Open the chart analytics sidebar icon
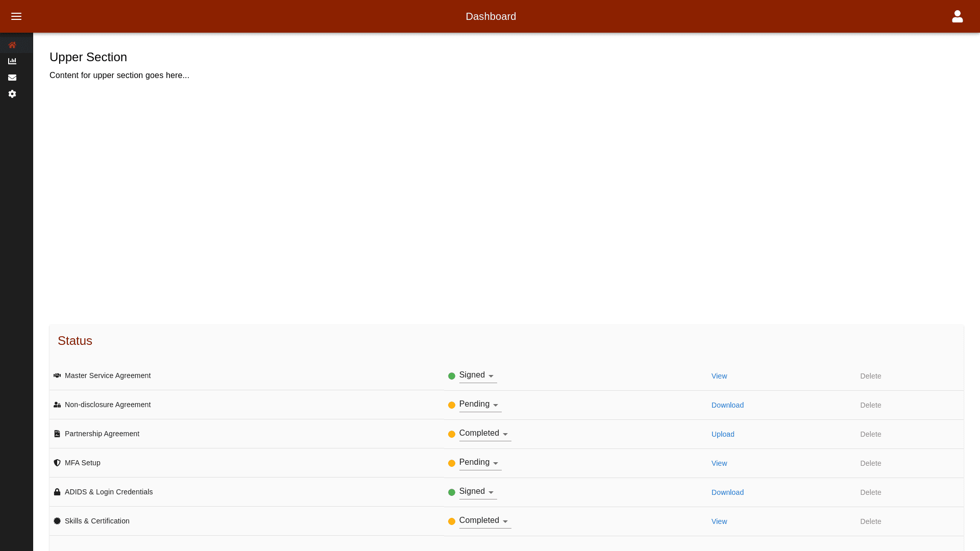Viewport: 980px width, 551px height. [x=12, y=61]
